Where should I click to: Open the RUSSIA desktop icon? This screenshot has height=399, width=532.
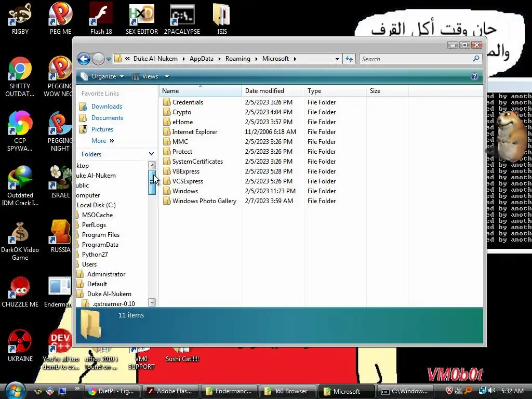[60, 236]
